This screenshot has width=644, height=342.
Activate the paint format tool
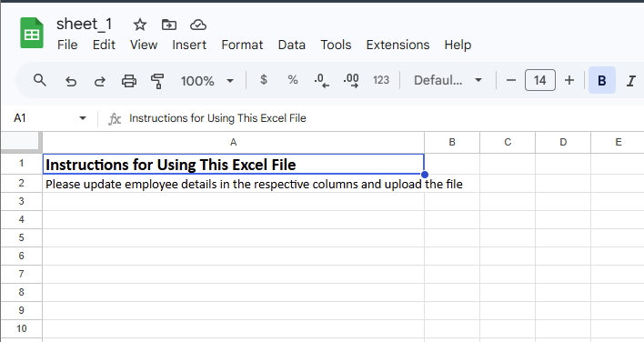tap(157, 80)
